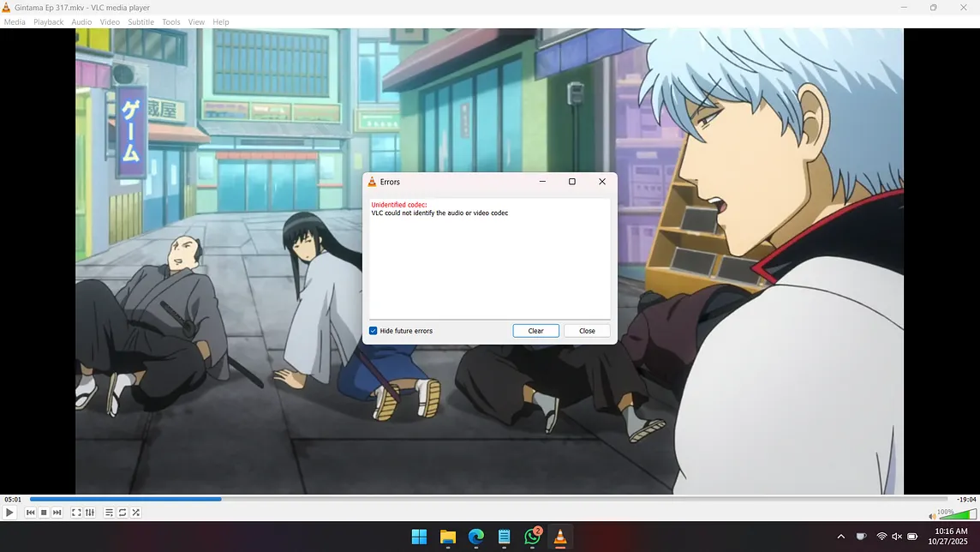Toggle random shuffle playback
Screen dimensions: 980x552
click(135, 513)
